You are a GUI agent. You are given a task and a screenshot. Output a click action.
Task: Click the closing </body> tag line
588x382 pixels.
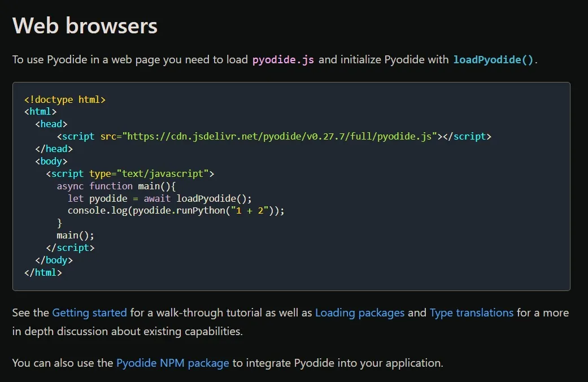click(x=54, y=260)
